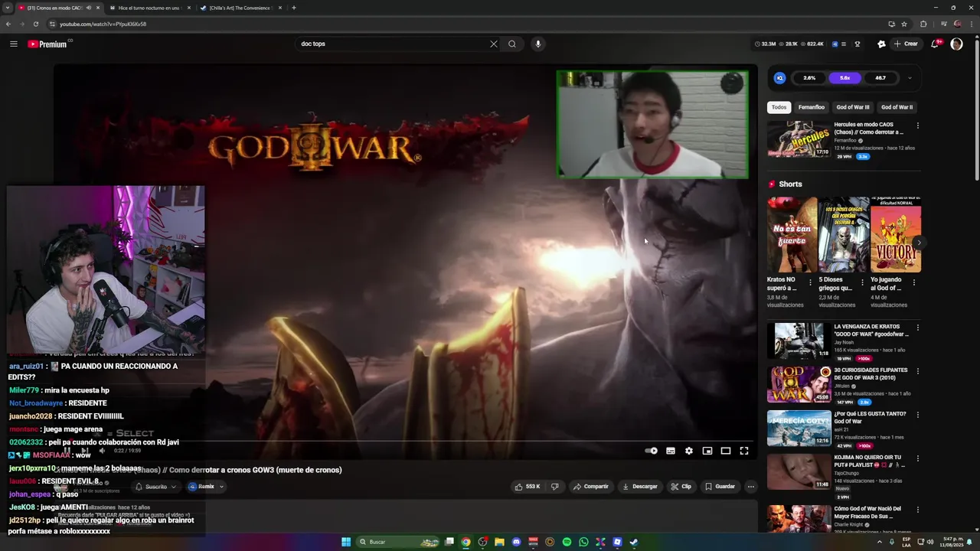Run search with magnifier button
The height and width of the screenshot is (551, 980).
point(512,44)
